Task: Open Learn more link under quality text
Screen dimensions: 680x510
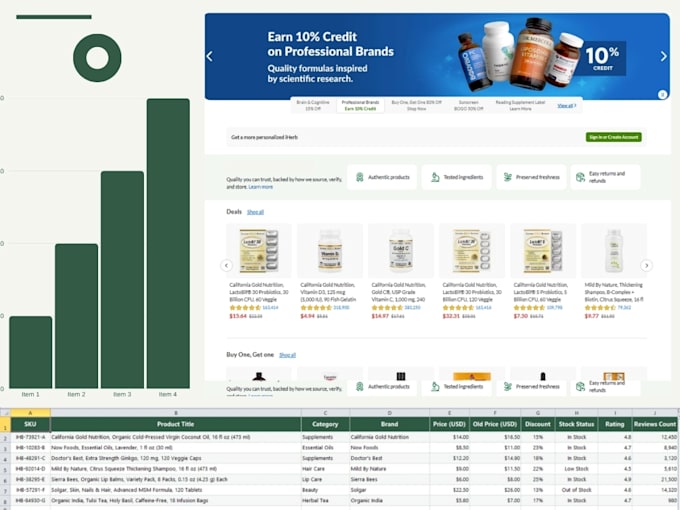Action: 261,187
